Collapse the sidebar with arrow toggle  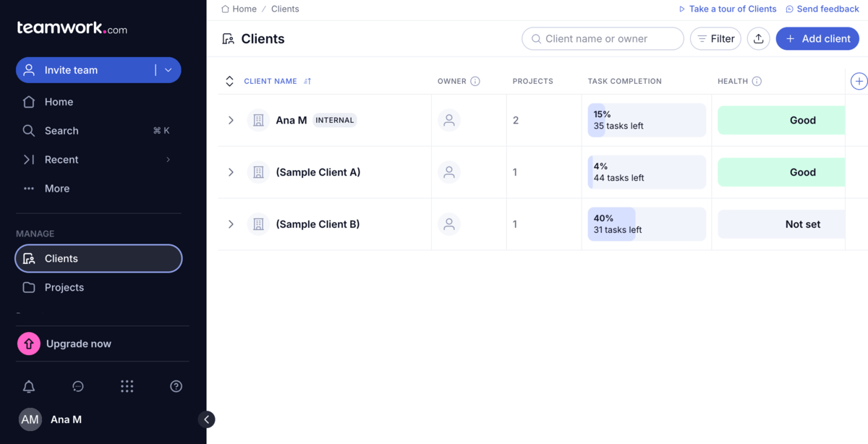(x=206, y=419)
